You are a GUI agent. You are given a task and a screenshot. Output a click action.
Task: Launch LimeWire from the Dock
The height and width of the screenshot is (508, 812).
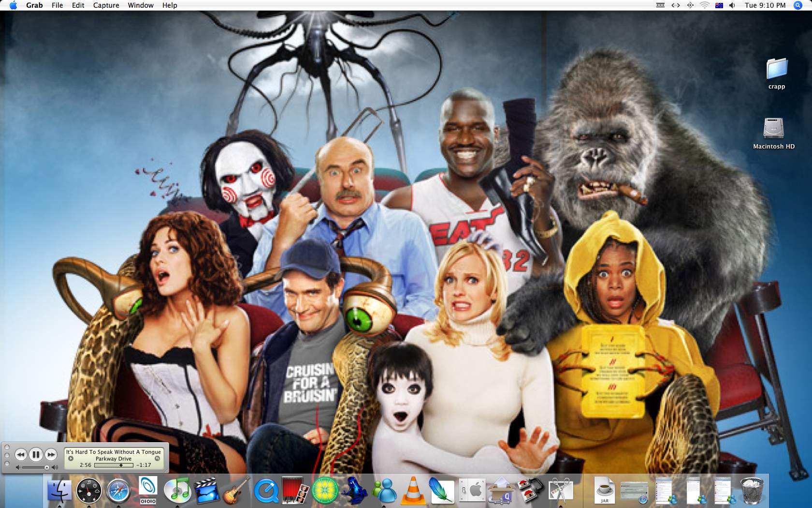(x=325, y=491)
